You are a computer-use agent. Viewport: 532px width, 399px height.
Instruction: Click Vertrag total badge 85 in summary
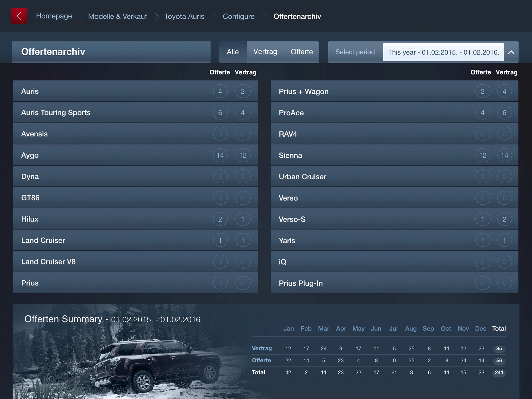pos(499,349)
